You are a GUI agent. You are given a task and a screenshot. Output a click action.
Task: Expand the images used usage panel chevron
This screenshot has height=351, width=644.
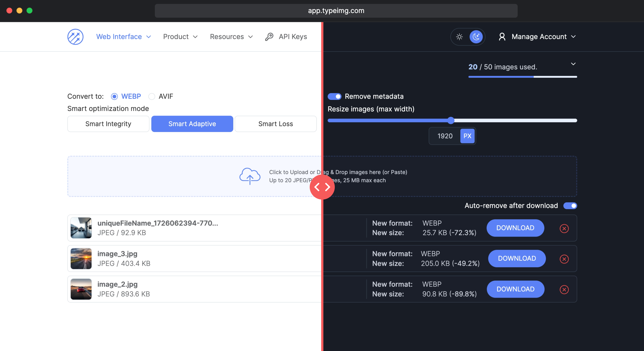[x=573, y=64]
